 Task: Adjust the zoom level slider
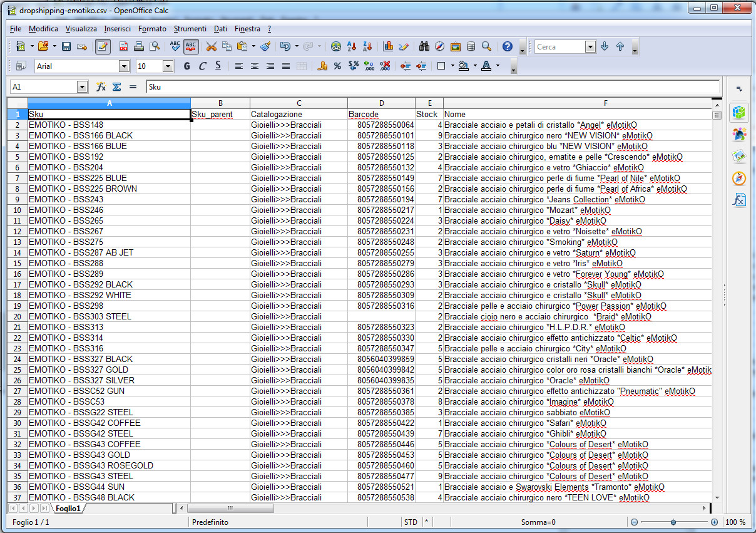click(x=673, y=522)
